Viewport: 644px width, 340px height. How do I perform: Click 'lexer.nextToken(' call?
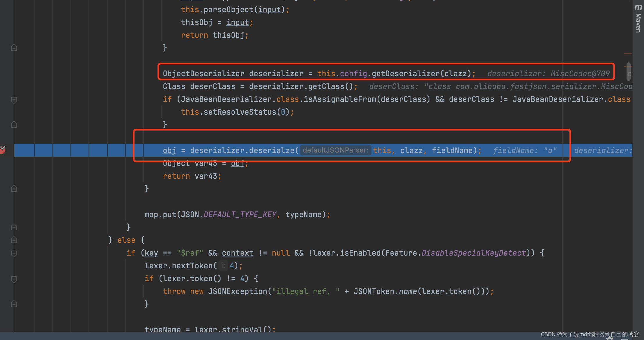pos(181,266)
